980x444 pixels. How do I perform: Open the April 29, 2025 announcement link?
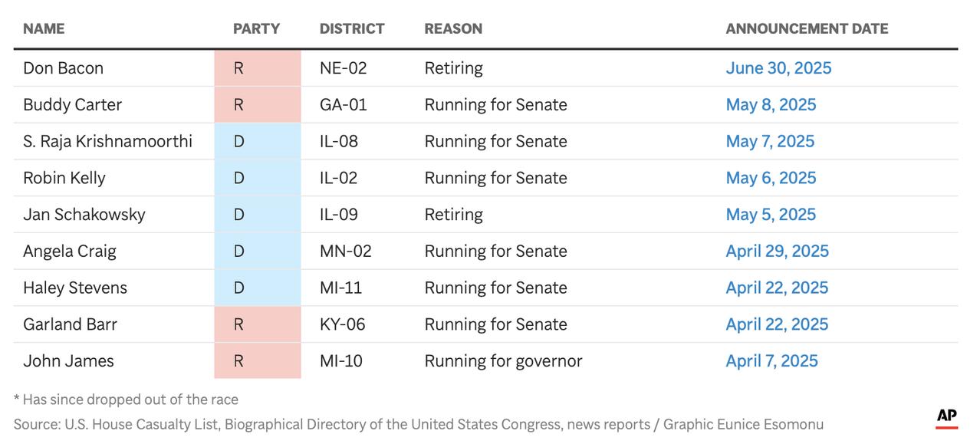click(777, 252)
